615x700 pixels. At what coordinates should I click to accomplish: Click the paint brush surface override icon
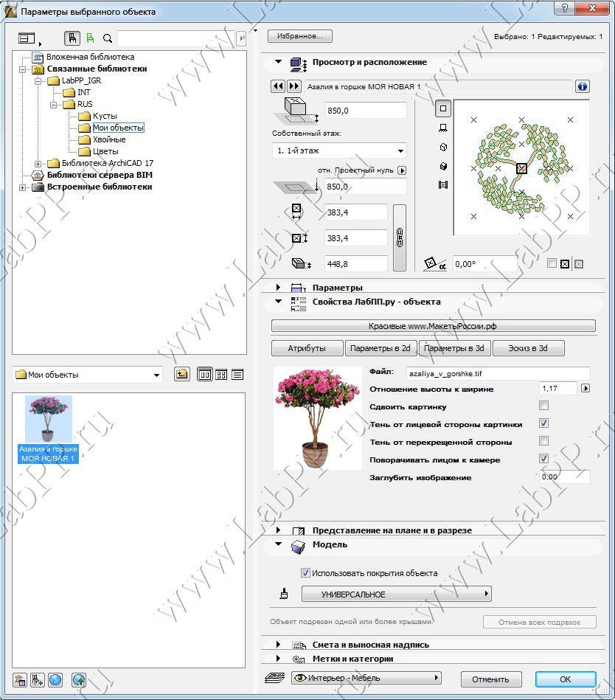click(x=283, y=594)
